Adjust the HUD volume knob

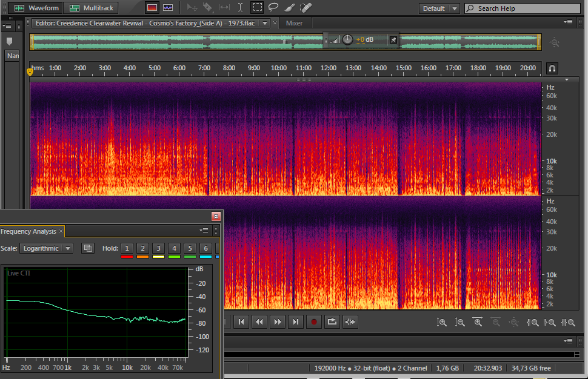click(x=347, y=39)
